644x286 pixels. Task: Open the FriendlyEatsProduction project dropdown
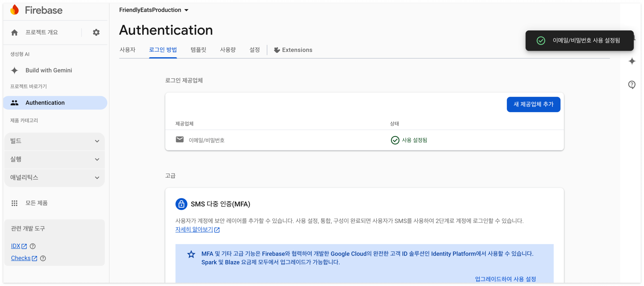click(x=154, y=10)
